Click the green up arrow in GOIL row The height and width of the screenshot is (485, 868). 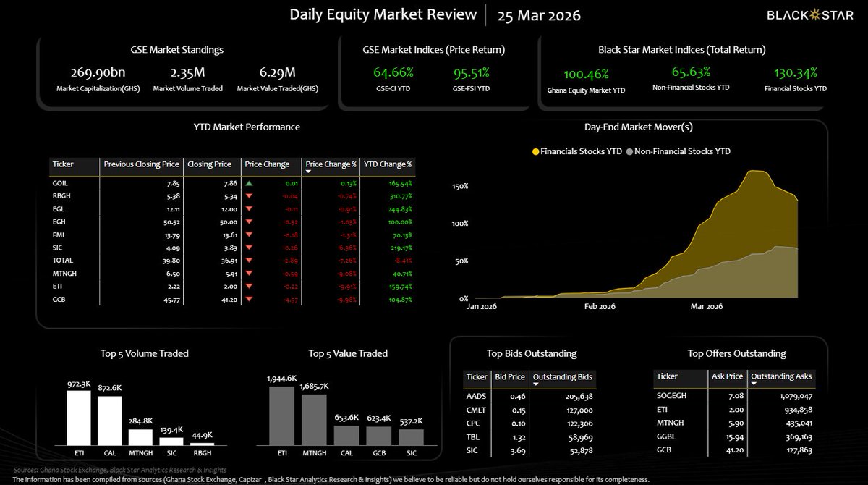click(x=250, y=184)
